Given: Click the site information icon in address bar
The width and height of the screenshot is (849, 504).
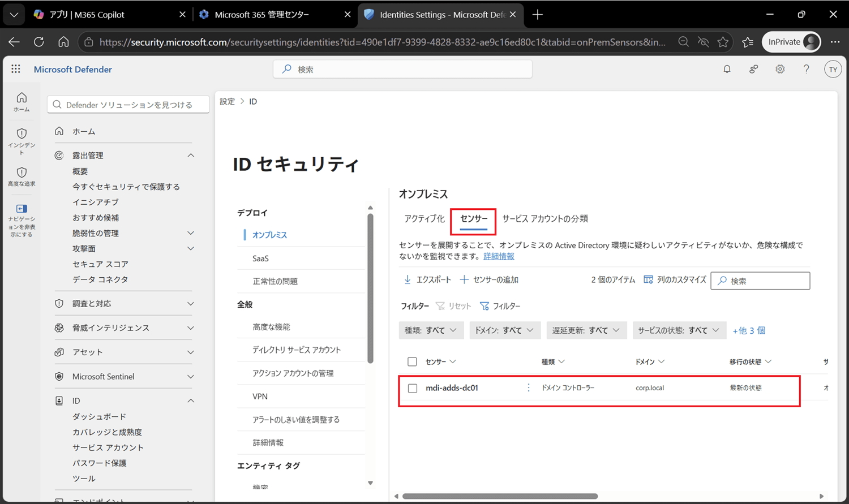Looking at the screenshot, I should (88, 42).
